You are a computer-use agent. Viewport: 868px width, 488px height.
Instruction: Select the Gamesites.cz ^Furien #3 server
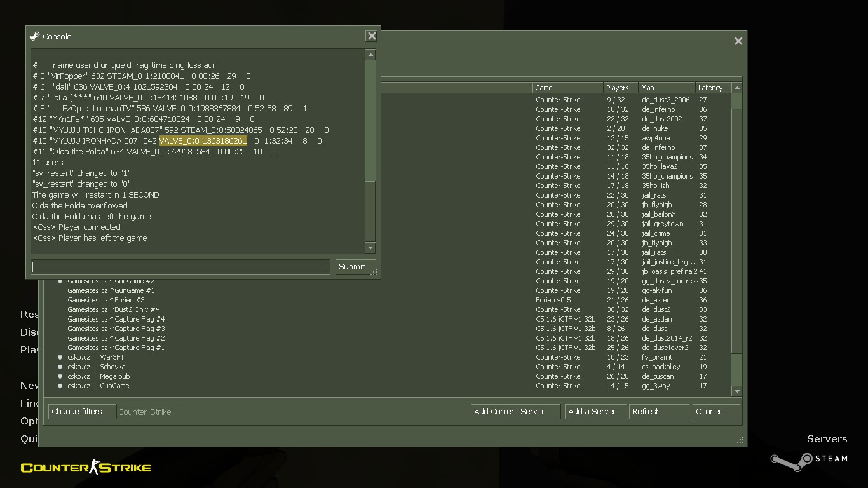387,300
